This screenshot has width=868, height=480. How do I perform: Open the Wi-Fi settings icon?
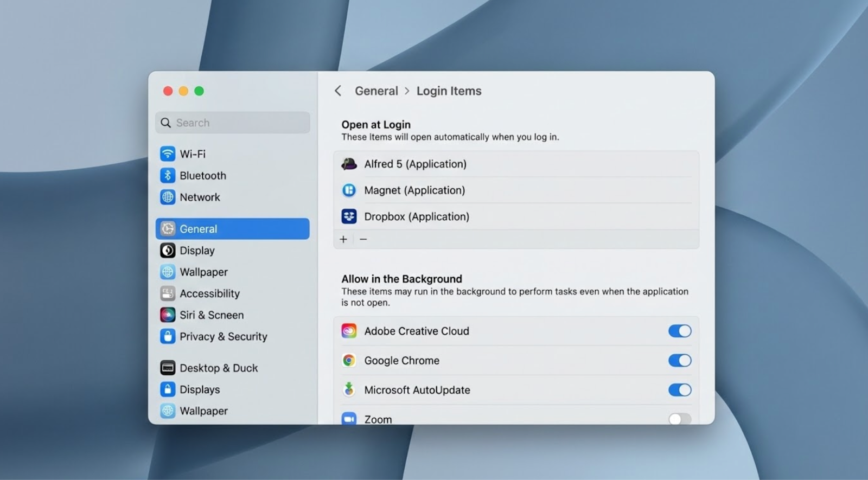coord(168,153)
